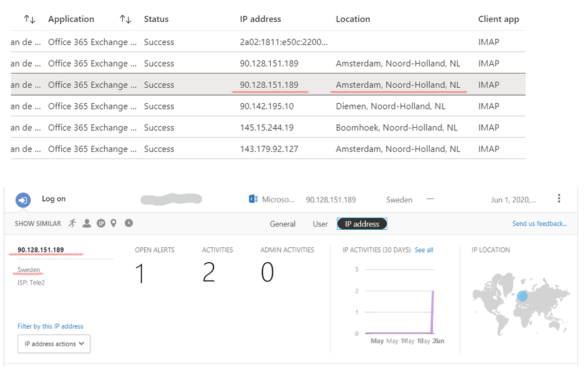Viewport: 588px width, 374px height.
Task: Click Boomhoek, Noord-Holland, NL location
Action: pyautogui.click(x=396, y=128)
